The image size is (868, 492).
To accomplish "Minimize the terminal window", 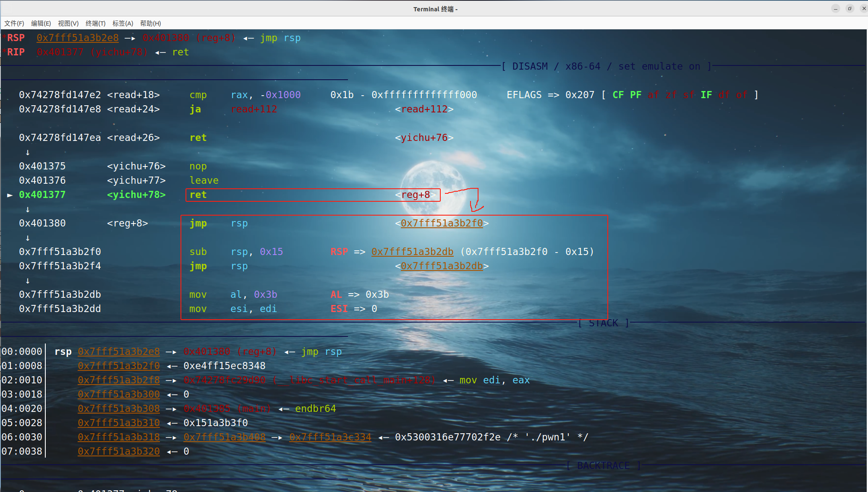I will pyautogui.click(x=836, y=9).
